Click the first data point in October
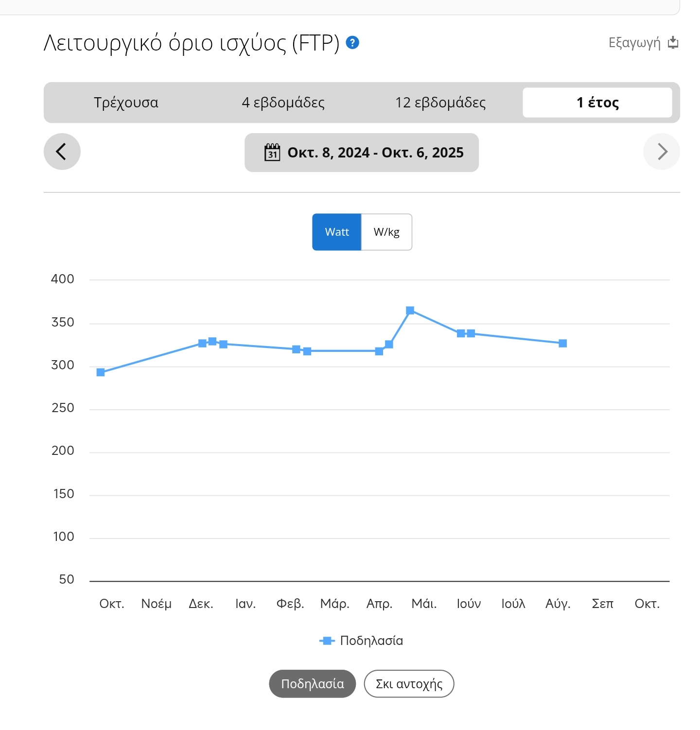The width and height of the screenshot is (700, 730). coord(101,372)
